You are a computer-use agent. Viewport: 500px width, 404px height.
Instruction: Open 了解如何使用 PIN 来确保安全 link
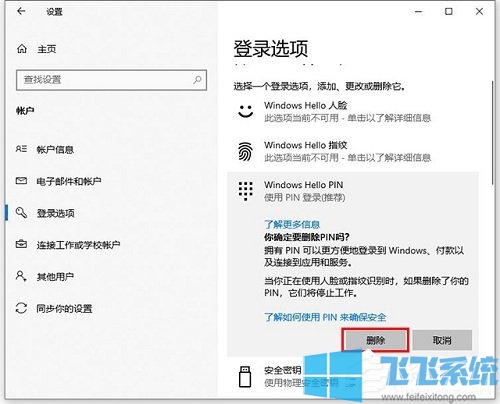tap(325, 317)
